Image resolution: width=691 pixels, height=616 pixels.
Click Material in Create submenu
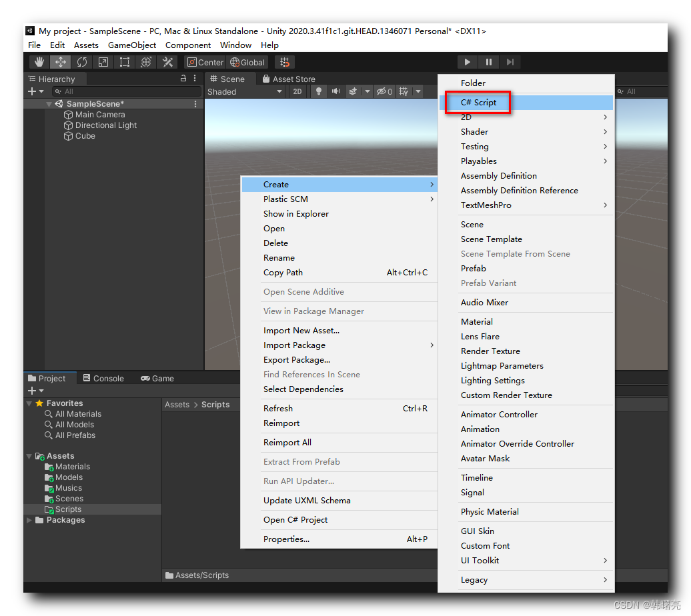coord(526,321)
